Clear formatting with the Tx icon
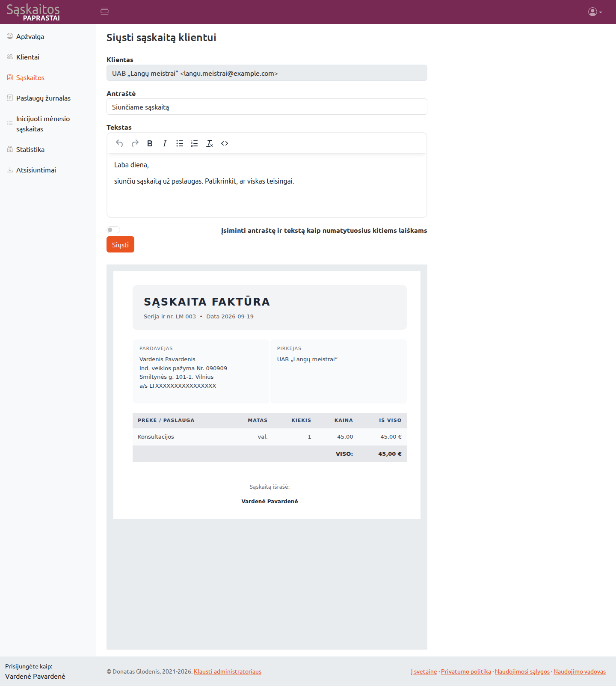616x686 pixels. tap(210, 143)
